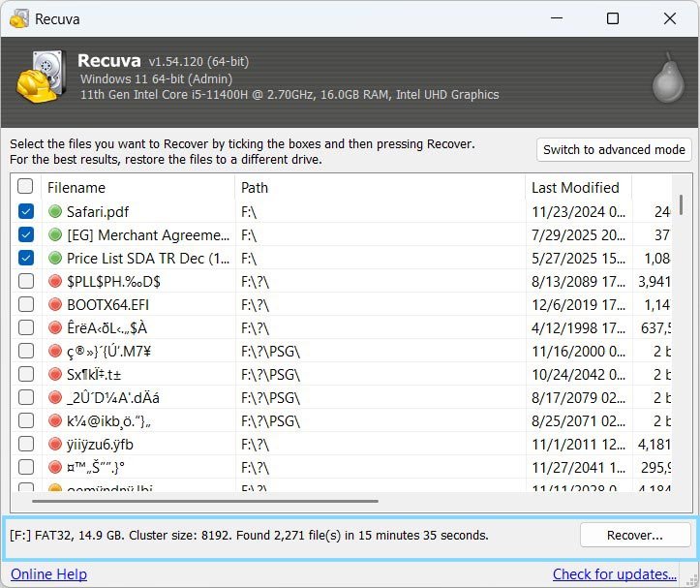700x588 pixels.
Task: Minimize the Recuva window
Action: (x=557, y=18)
